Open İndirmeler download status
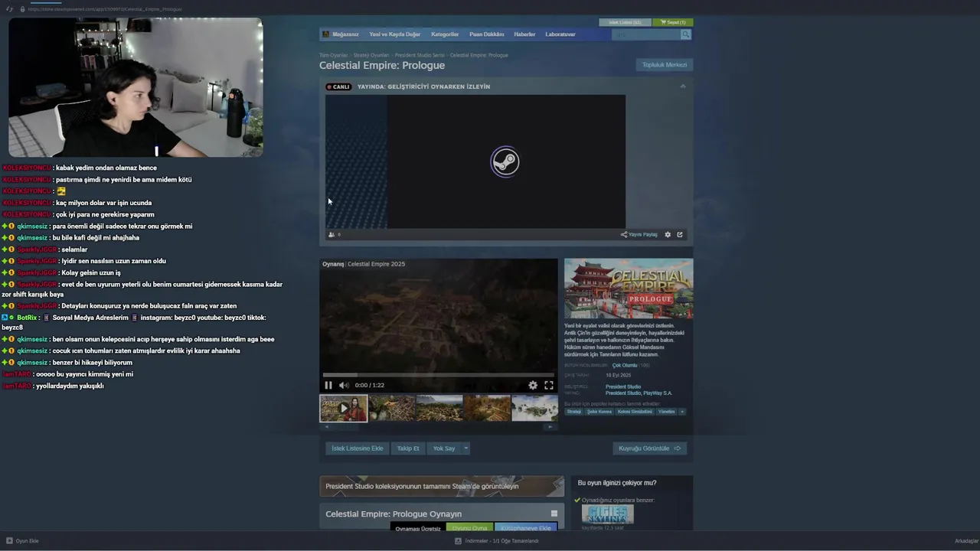Screen dimensions: 980x551 497,541
